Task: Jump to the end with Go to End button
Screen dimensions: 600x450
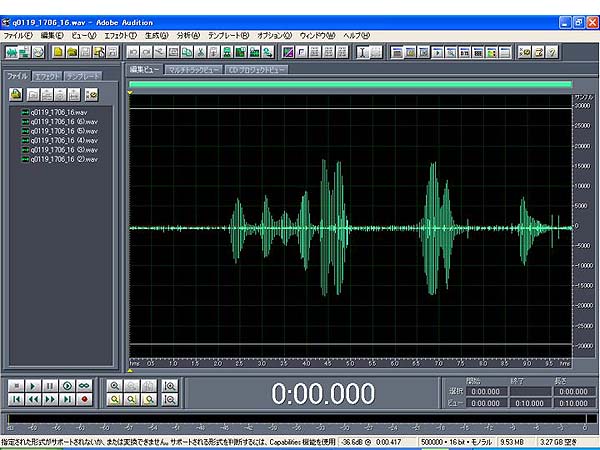Action: tap(67, 399)
